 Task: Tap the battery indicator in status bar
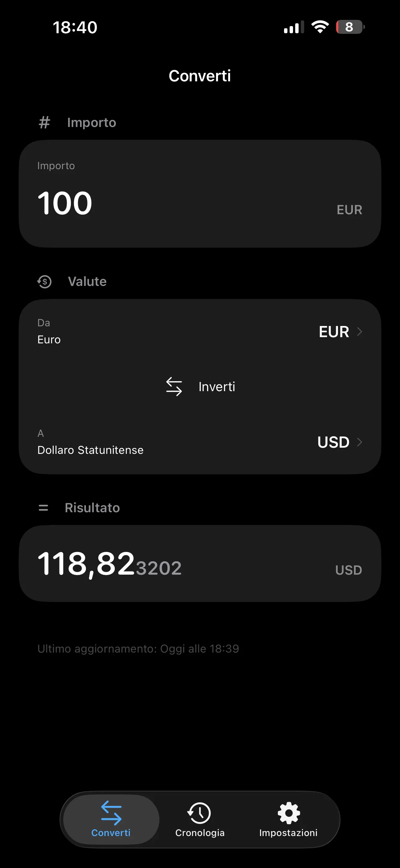350,27
